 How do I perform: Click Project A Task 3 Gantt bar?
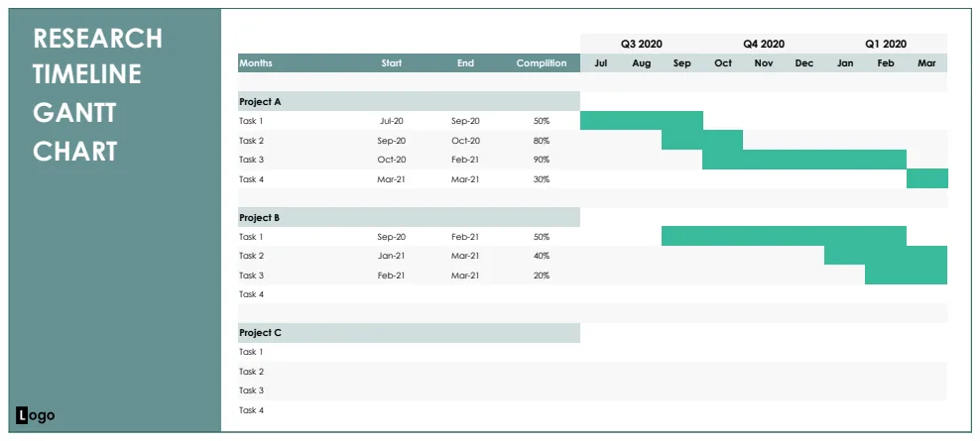click(804, 160)
